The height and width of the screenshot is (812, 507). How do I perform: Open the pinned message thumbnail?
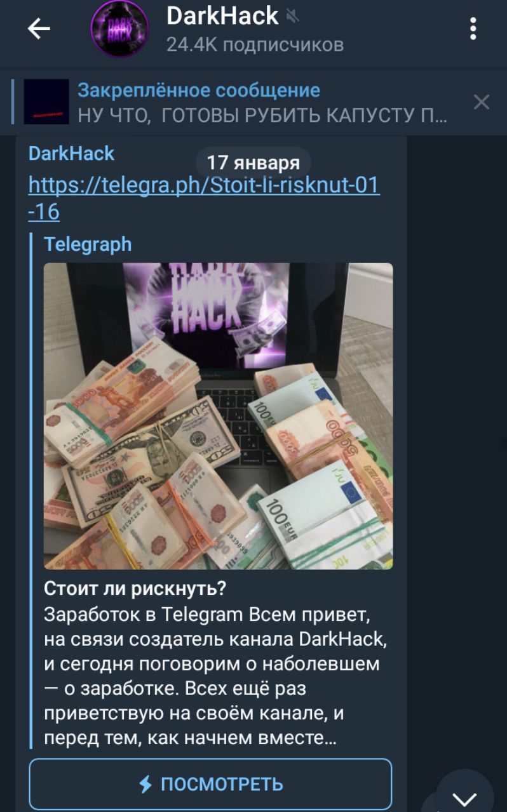tap(46, 102)
